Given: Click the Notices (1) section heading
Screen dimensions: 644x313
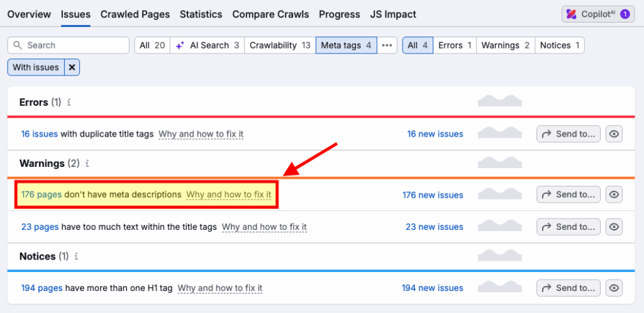Looking at the screenshot, I should click(x=44, y=257).
